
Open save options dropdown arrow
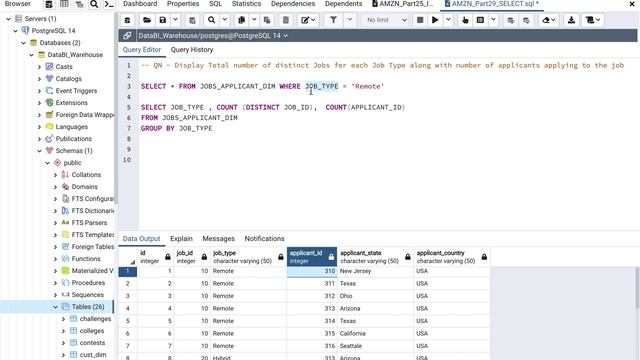pyautogui.click(x=175, y=20)
